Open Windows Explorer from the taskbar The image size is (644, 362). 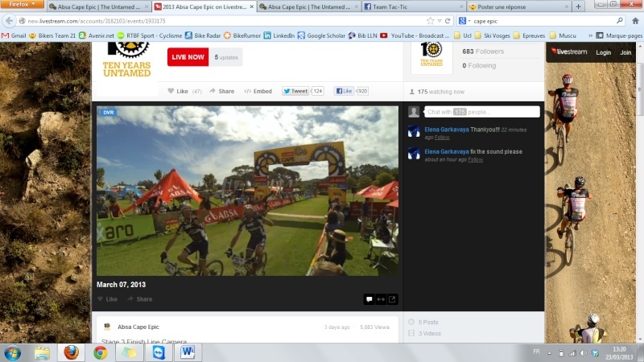(x=42, y=352)
